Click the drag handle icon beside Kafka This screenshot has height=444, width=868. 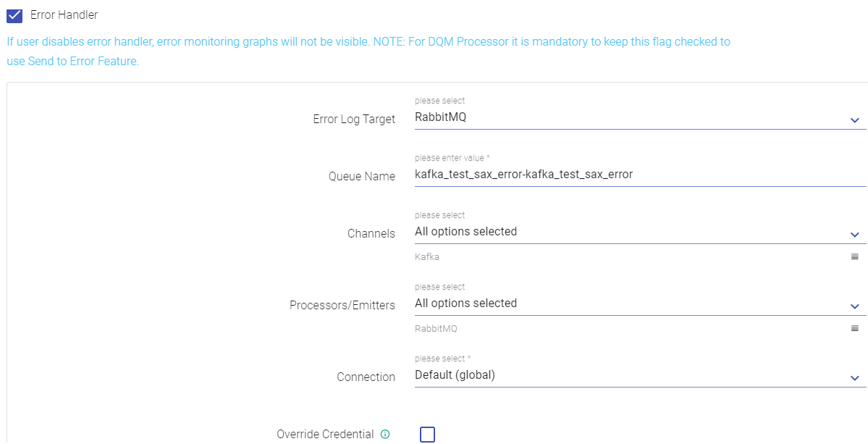pos(855,257)
